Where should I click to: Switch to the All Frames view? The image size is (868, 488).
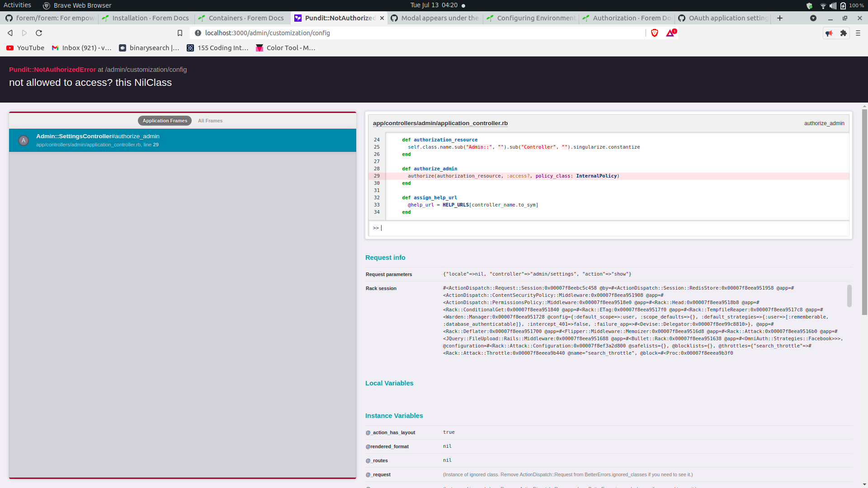tap(210, 121)
